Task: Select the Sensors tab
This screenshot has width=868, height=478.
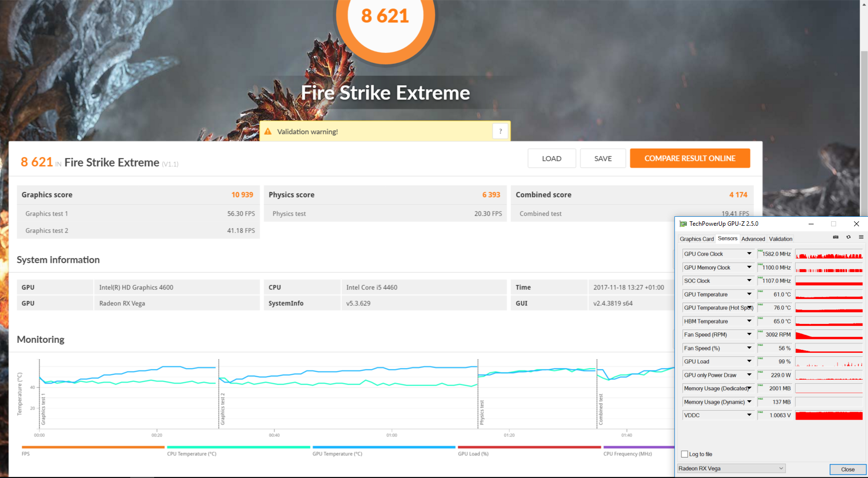Action: (727, 238)
